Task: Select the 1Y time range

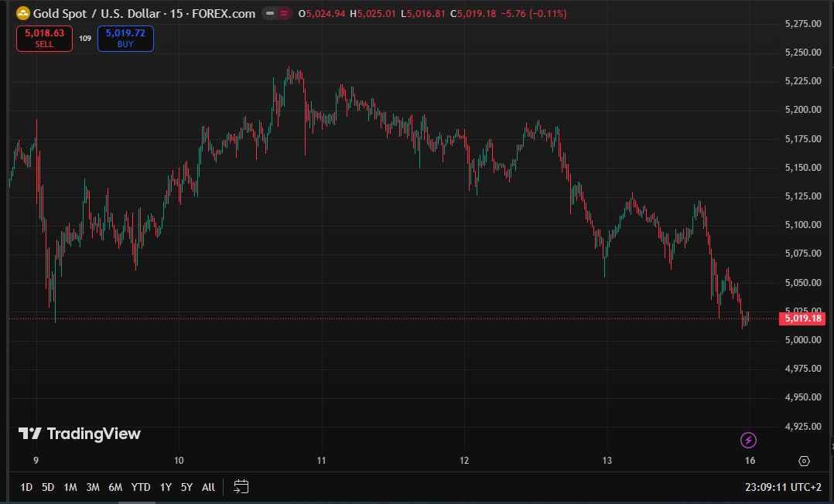Action: click(166, 487)
